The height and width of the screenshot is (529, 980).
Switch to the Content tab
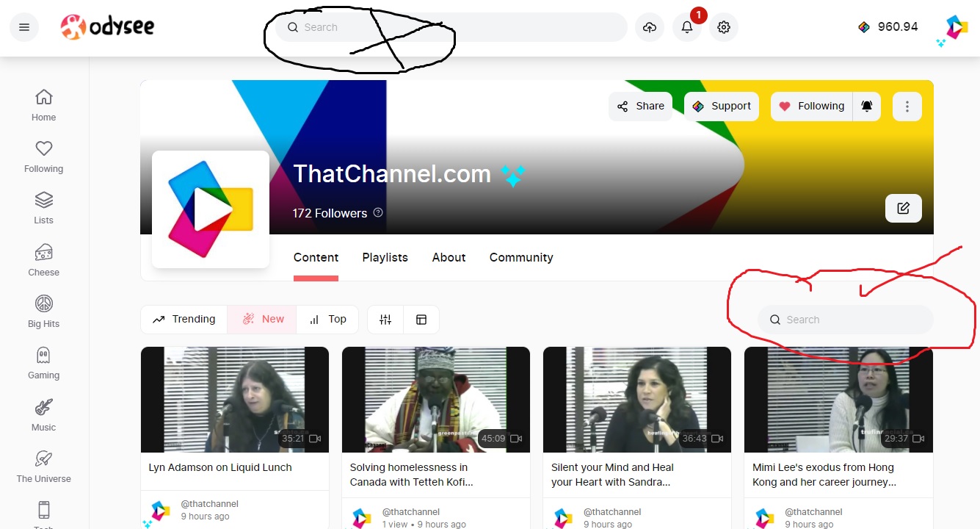[x=316, y=258]
